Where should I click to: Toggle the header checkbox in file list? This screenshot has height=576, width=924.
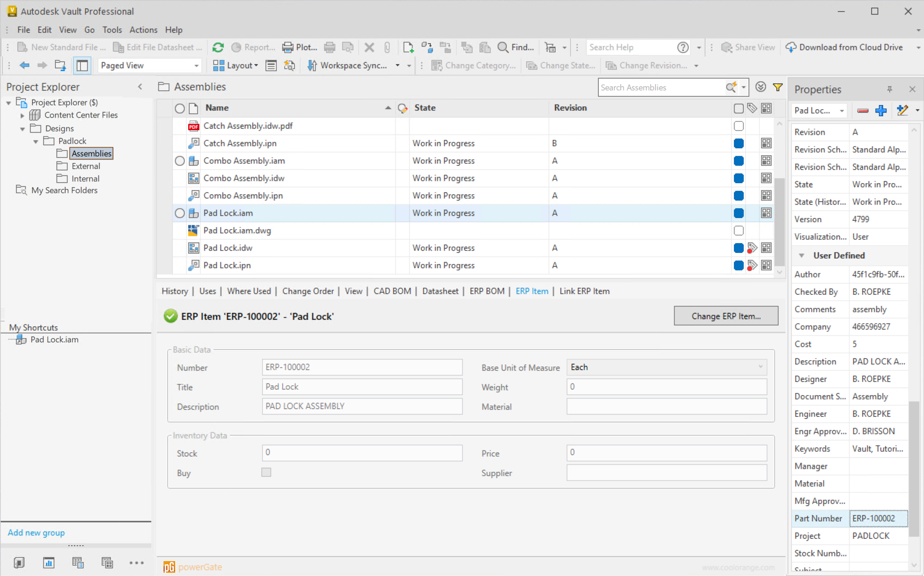click(x=739, y=108)
